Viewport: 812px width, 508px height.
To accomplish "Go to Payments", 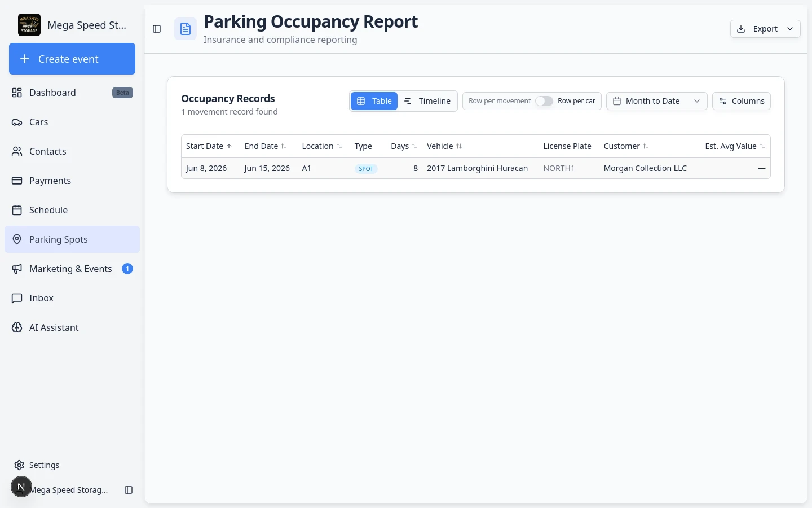I will 72,181.
